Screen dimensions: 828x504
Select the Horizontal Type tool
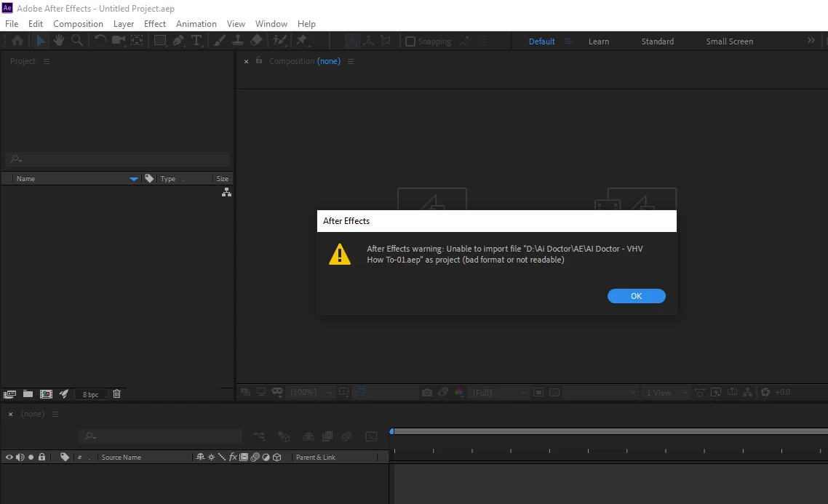coord(196,41)
